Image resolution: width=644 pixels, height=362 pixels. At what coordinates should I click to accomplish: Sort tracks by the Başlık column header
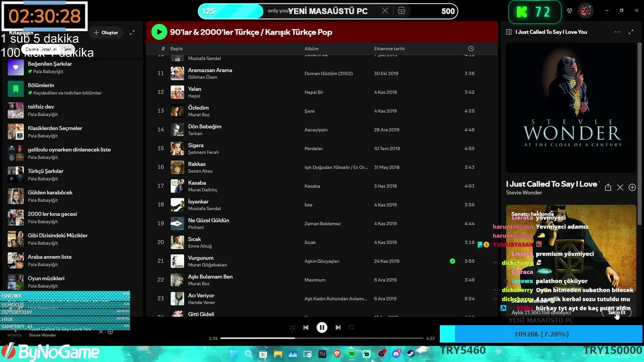click(177, 49)
